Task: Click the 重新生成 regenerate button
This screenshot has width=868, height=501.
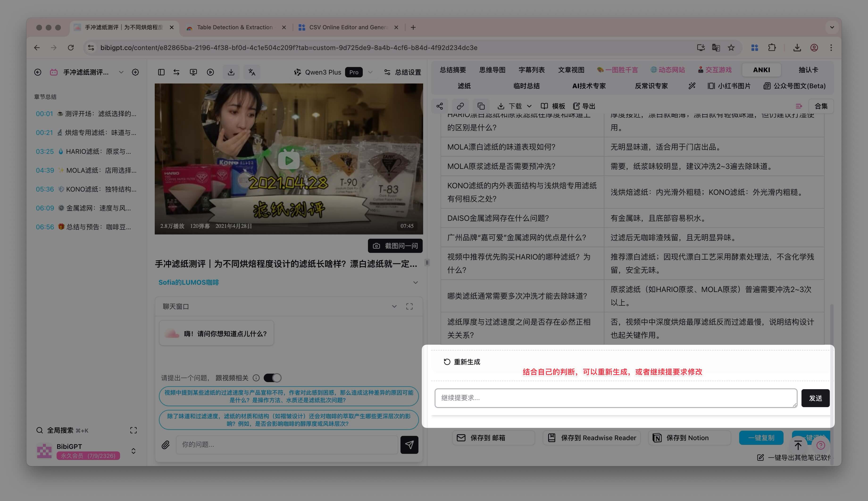Action: pyautogui.click(x=462, y=362)
